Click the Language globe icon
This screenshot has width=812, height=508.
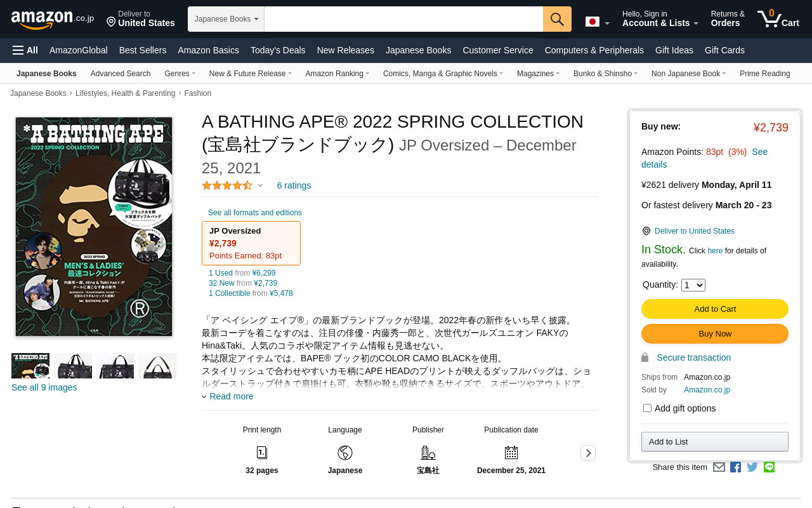click(345, 453)
